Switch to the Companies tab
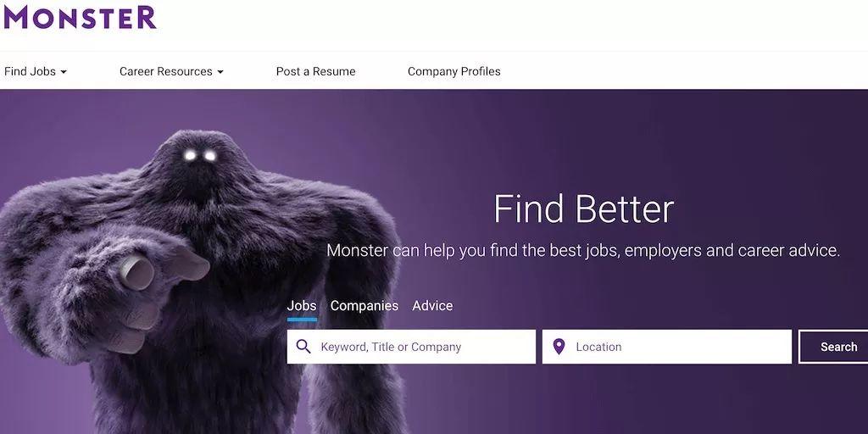The image size is (868, 434). (x=364, y=305)
